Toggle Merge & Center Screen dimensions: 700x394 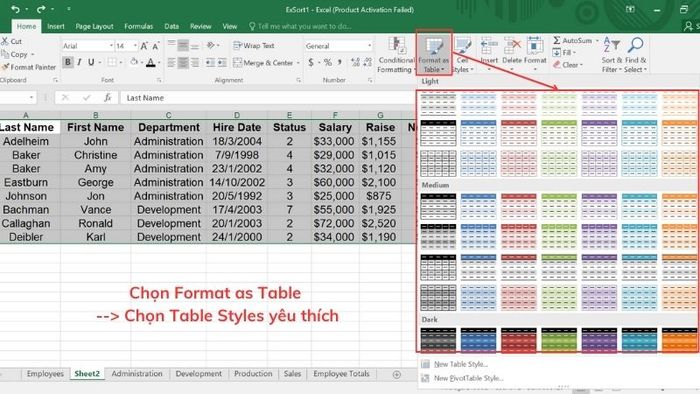pos(263,63)
